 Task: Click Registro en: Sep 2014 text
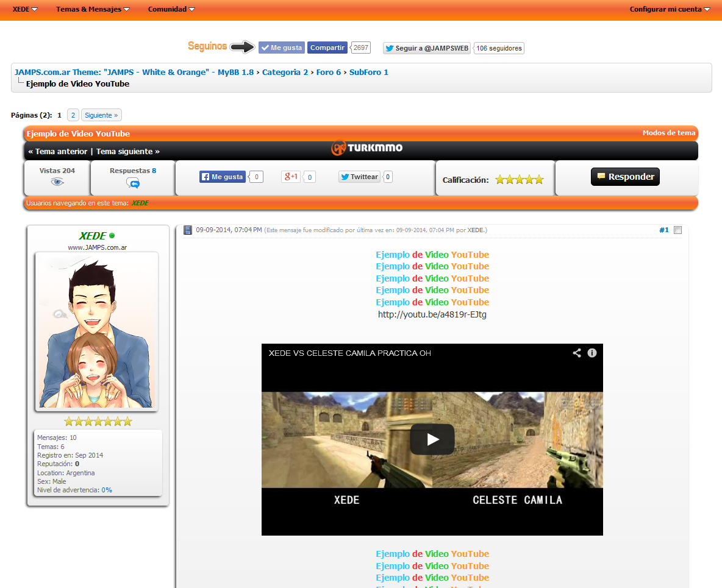click(70, 455)
